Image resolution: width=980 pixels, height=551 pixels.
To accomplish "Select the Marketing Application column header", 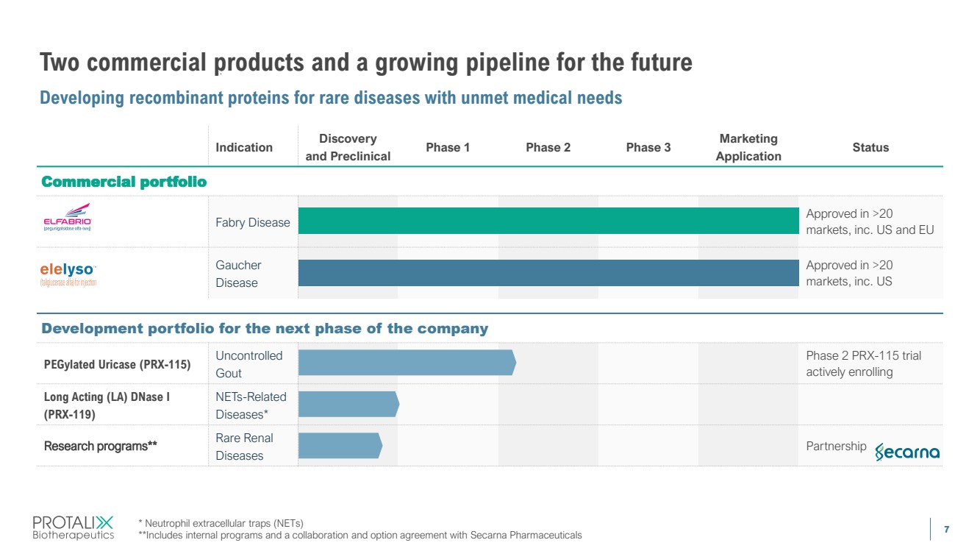I will (748, 147).
